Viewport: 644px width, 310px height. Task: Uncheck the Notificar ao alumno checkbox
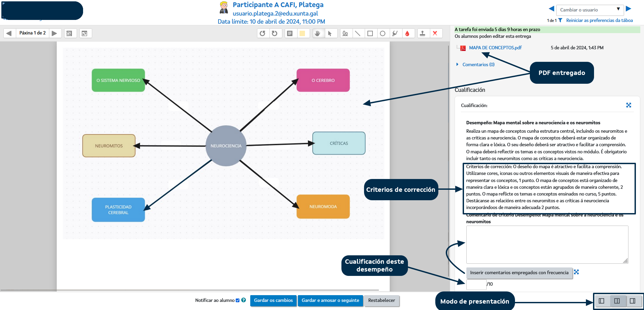pos(238,301)
